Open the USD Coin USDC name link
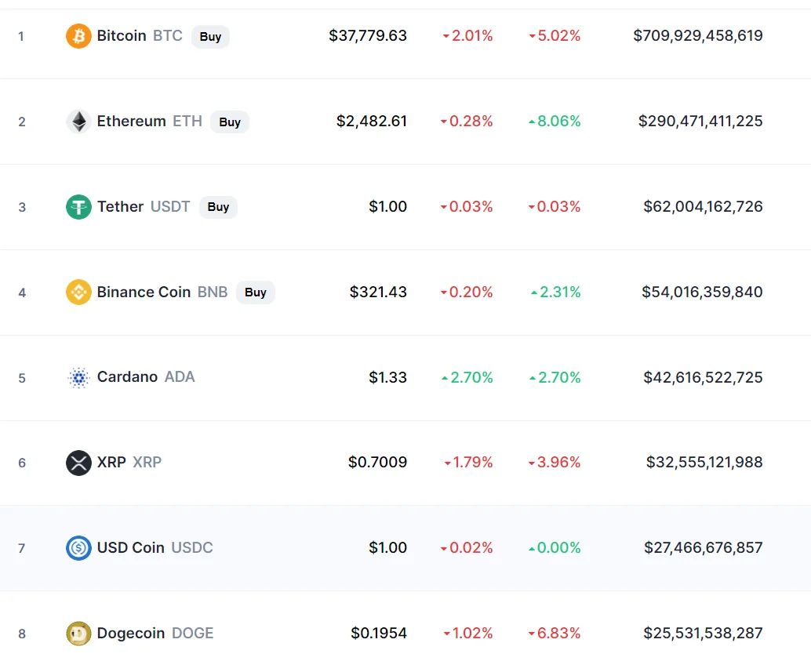 (155, 547)
